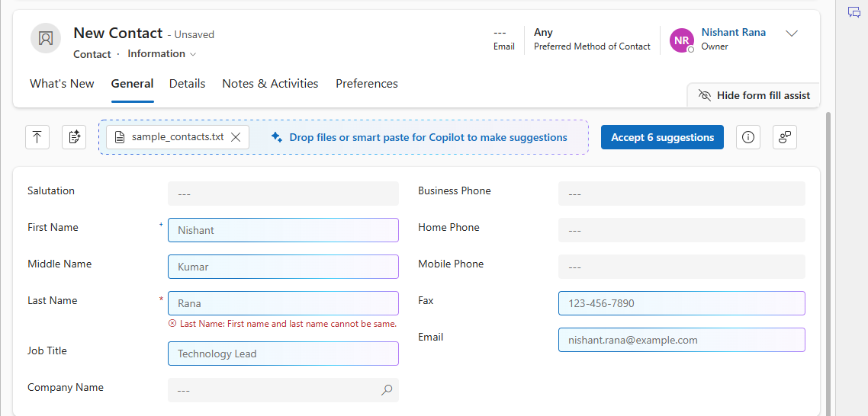868x416 pixels.
Task: Open the form fill assist info icon
Action: click(x=747, y=137)
